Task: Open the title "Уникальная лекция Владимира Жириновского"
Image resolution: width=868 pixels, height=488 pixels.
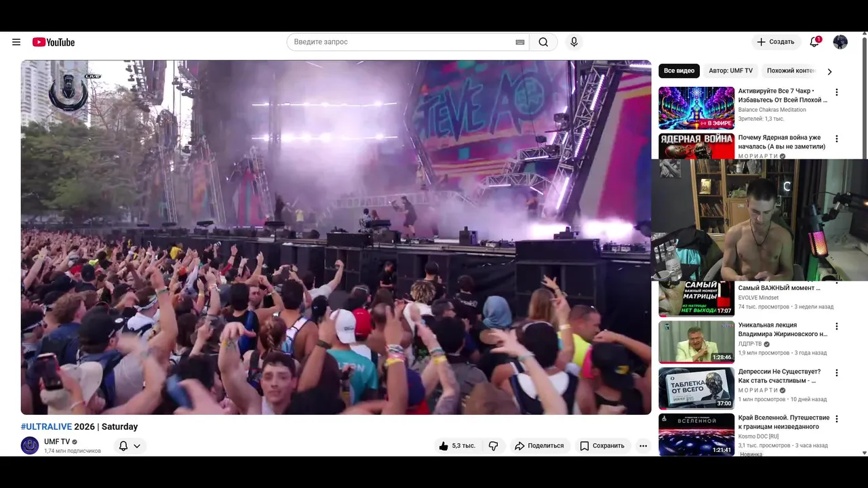Action: [x=783, y=329]
